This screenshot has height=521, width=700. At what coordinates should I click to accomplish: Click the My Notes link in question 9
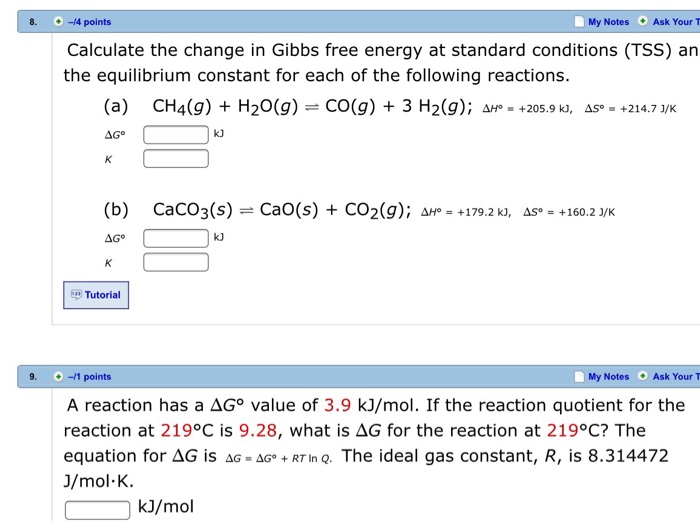click(609, 377)
